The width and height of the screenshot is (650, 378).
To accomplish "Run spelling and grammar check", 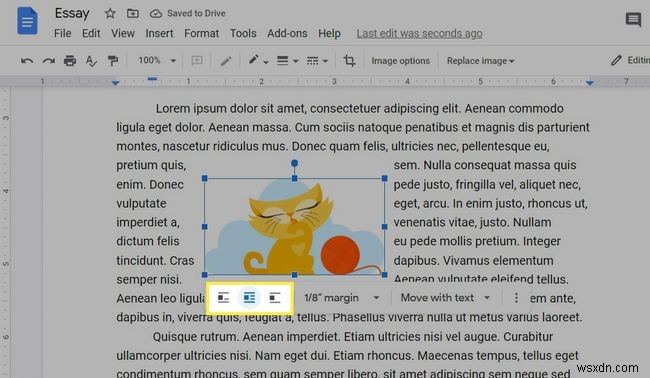I will coord(91,61).
